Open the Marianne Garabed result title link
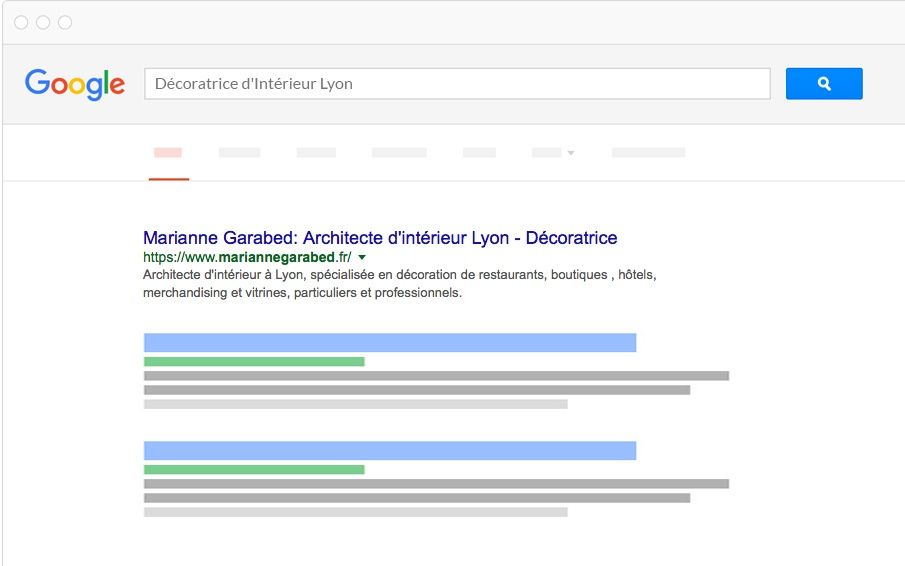This screenshot has height=566, width=905. point(380,238)
